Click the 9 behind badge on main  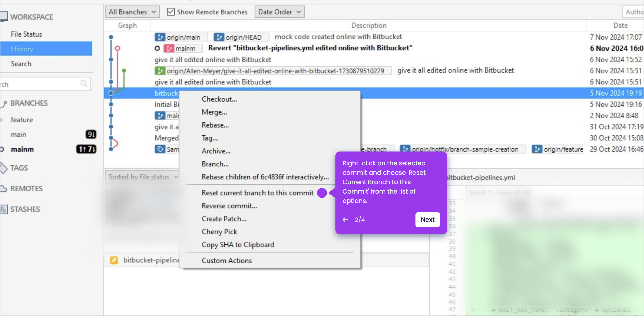tap(91, 135)
